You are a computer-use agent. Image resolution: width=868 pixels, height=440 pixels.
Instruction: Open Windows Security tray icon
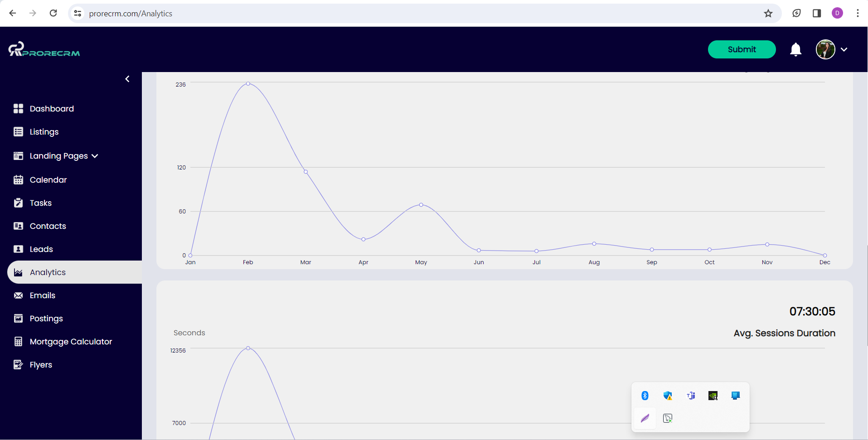coord(668,396)
